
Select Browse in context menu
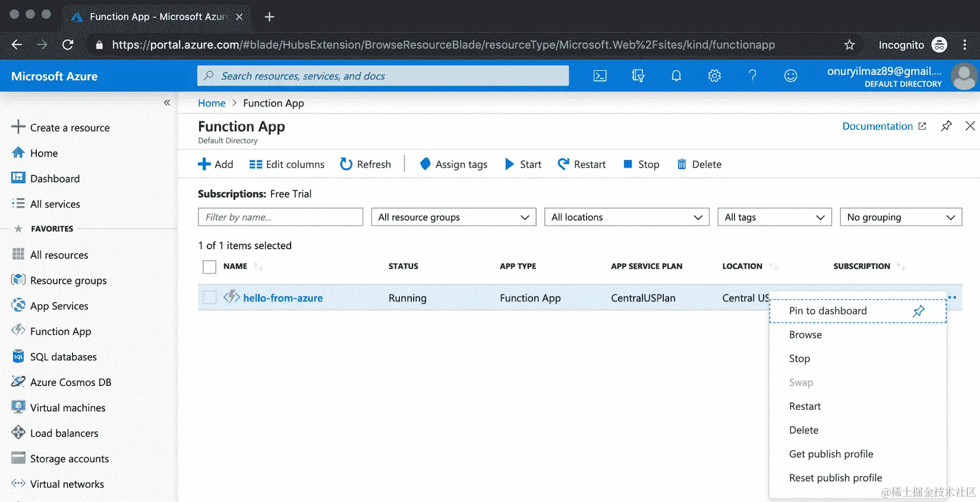[x=858, y=335]
